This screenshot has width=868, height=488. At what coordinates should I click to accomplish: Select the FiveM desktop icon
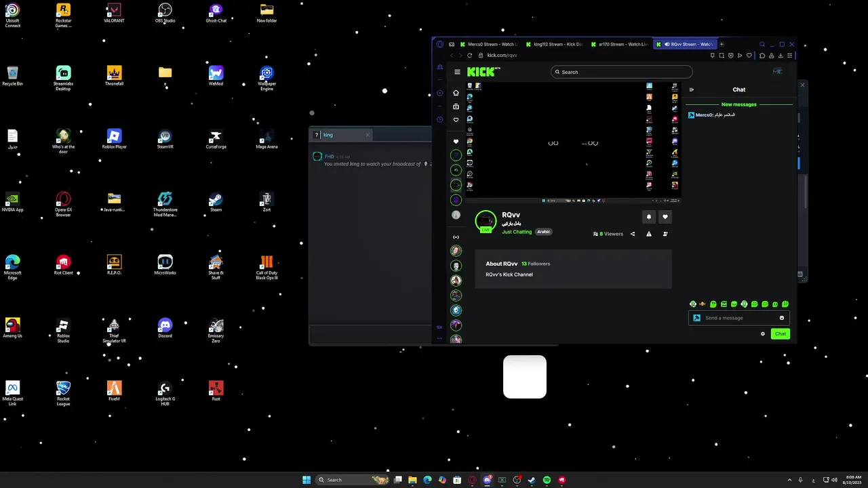[x=114, y=391]
